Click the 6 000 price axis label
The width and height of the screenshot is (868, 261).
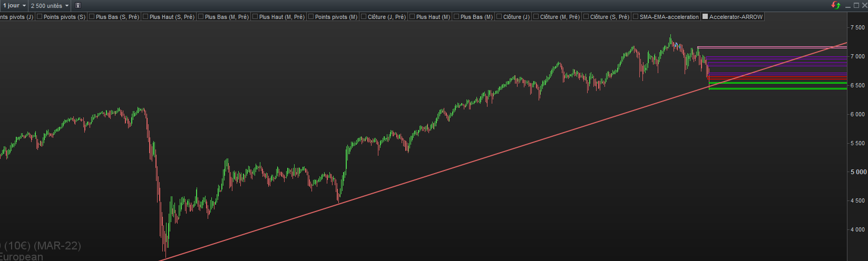(x=857, y=114)
